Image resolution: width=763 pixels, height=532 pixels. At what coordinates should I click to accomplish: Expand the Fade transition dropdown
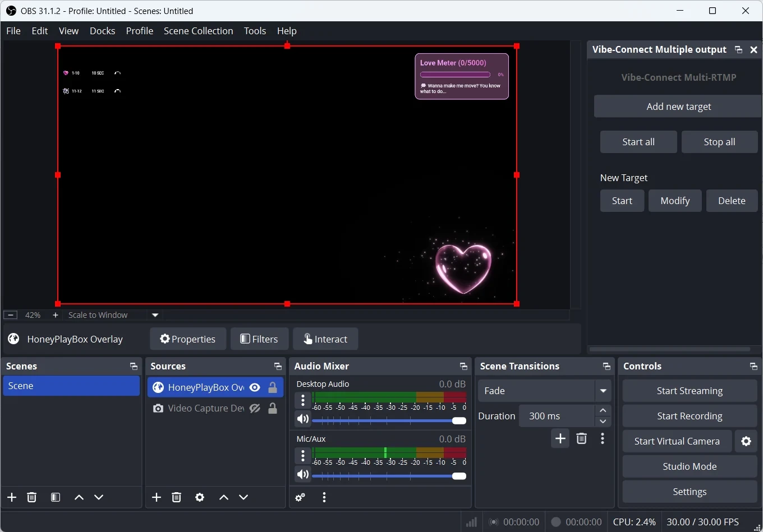(x=603, y=391)
